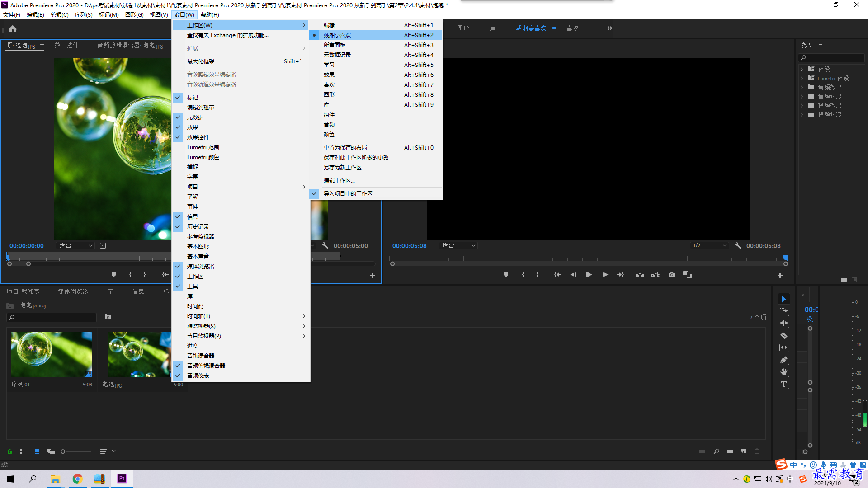The height and width of the screenshot is (488, 868).
Task: Click the Lift button in program monitor
Action: pos(640,275)
